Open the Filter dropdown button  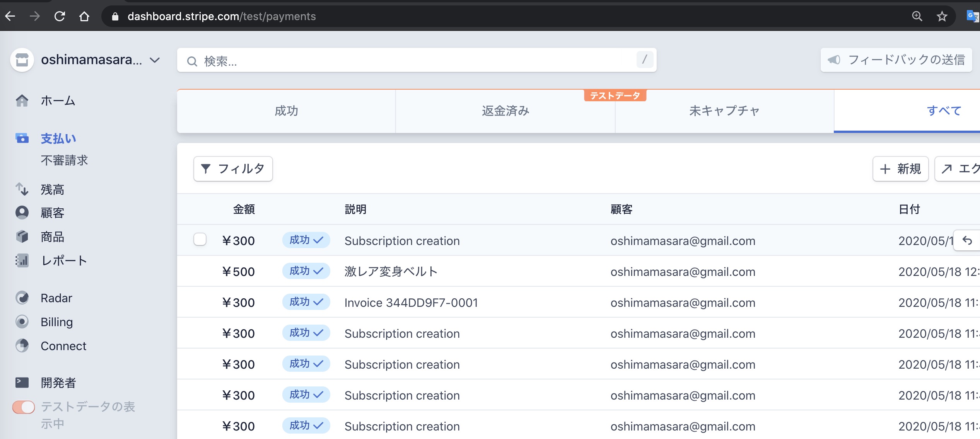(x=233, y=169)
